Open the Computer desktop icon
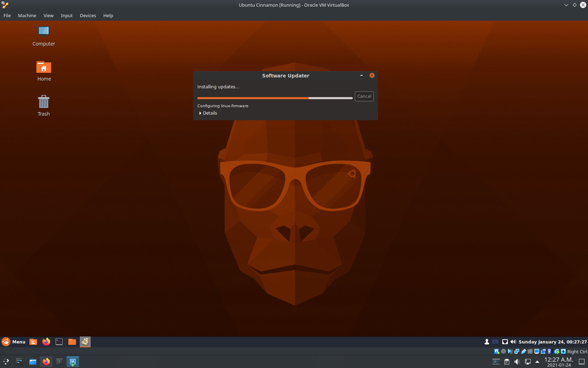 (x=44, y=36)
